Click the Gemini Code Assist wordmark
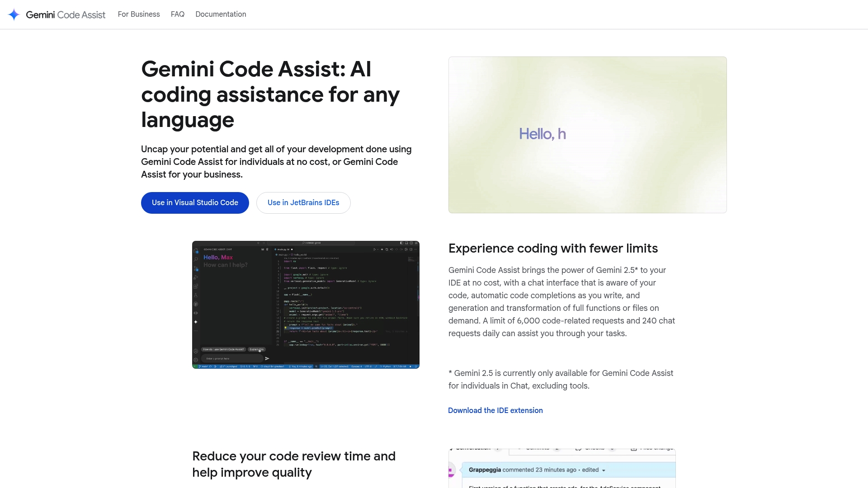 (x=66, y=14)
